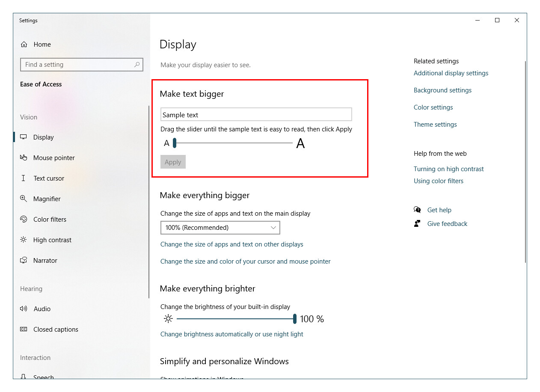This screenshot has width=540, height=392.
Task: Click the Mouse pointer icon
Action: (x=24, y=158)
